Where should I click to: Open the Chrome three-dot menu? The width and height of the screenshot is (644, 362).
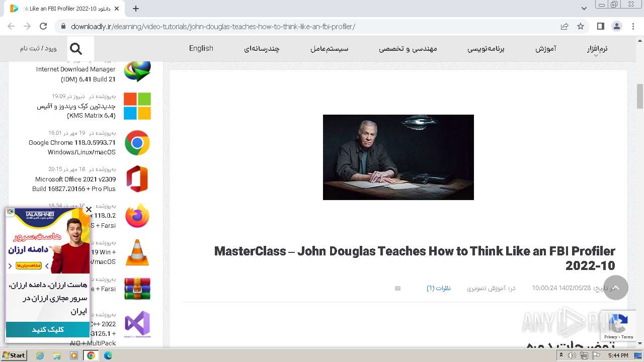pyautogui.click(x=632, y=26)
